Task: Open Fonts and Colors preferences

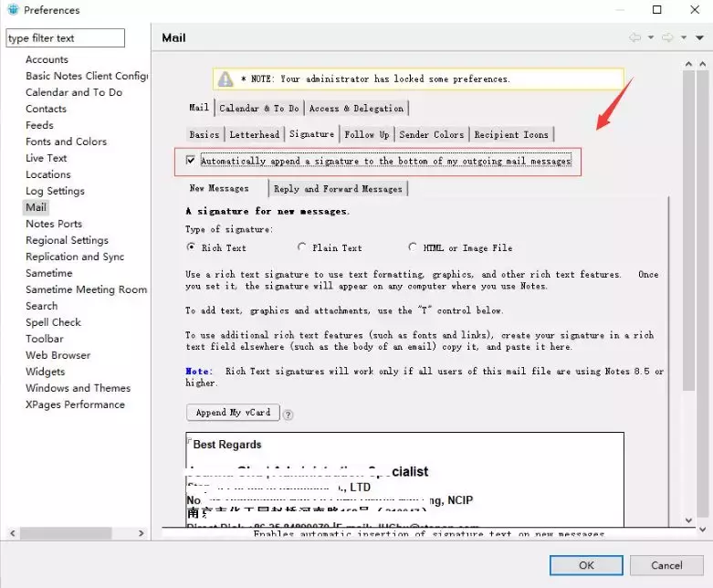Action: [x=66, y=142]
